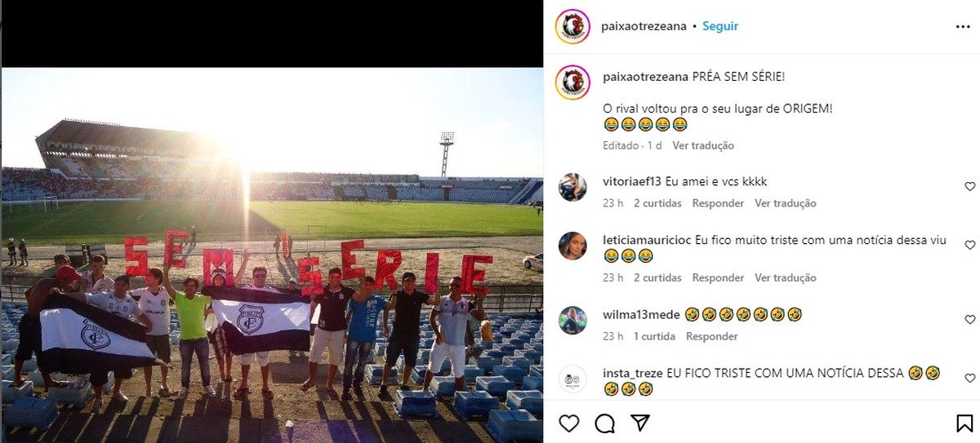This screenshot has width=980, height=443.
Task: Like vitoriaef13's comment heart
Action: 970,187
